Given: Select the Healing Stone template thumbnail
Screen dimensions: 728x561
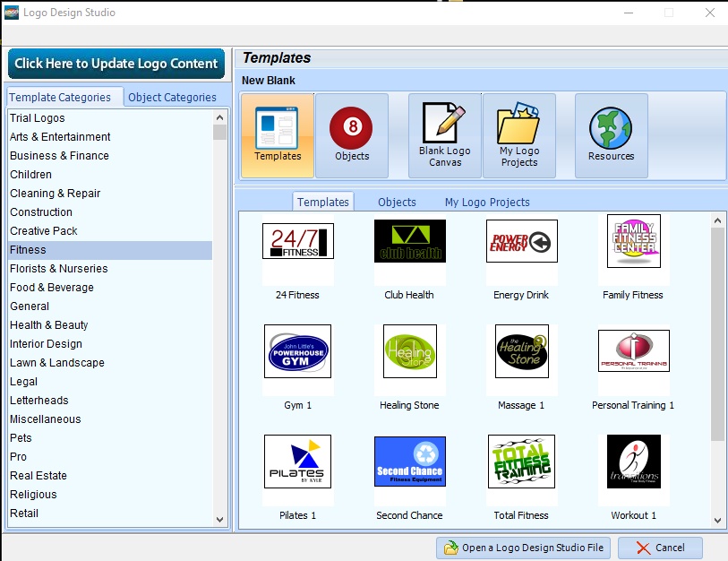Looking at the screenshot, I should click(x=410, y=351).
